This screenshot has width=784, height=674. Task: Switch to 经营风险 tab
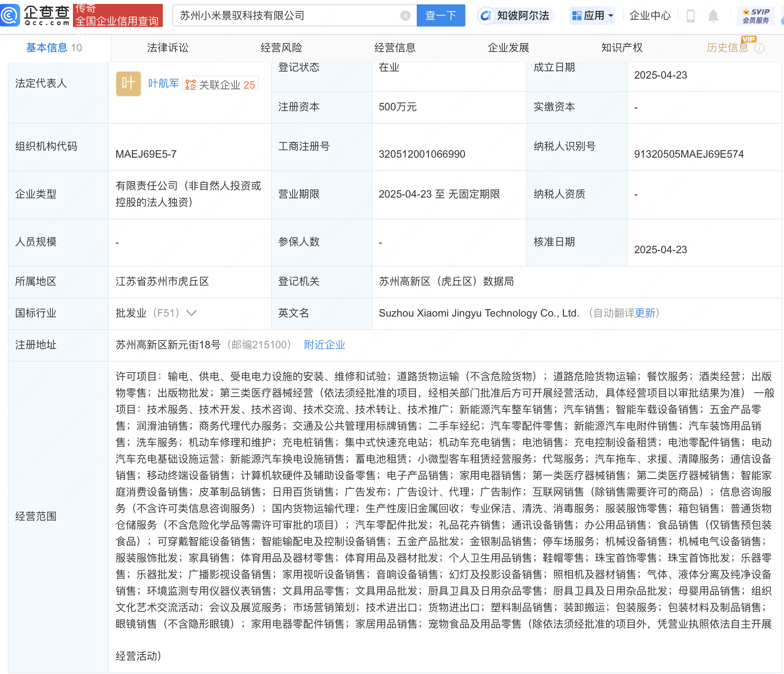coord(281,48)
